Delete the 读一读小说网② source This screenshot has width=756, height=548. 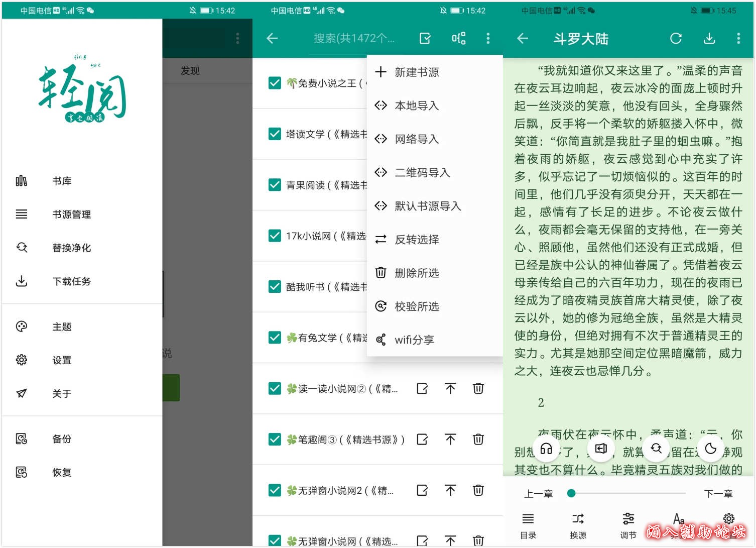(x=478, y=388)
